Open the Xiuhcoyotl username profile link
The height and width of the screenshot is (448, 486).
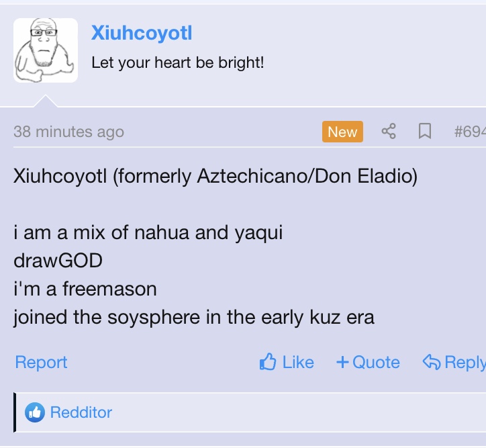(142, 32)
